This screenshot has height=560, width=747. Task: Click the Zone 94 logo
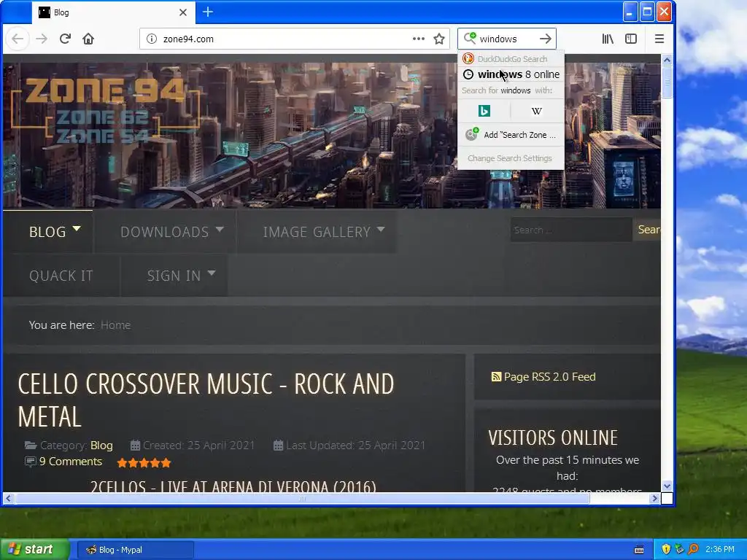(105, 112)
